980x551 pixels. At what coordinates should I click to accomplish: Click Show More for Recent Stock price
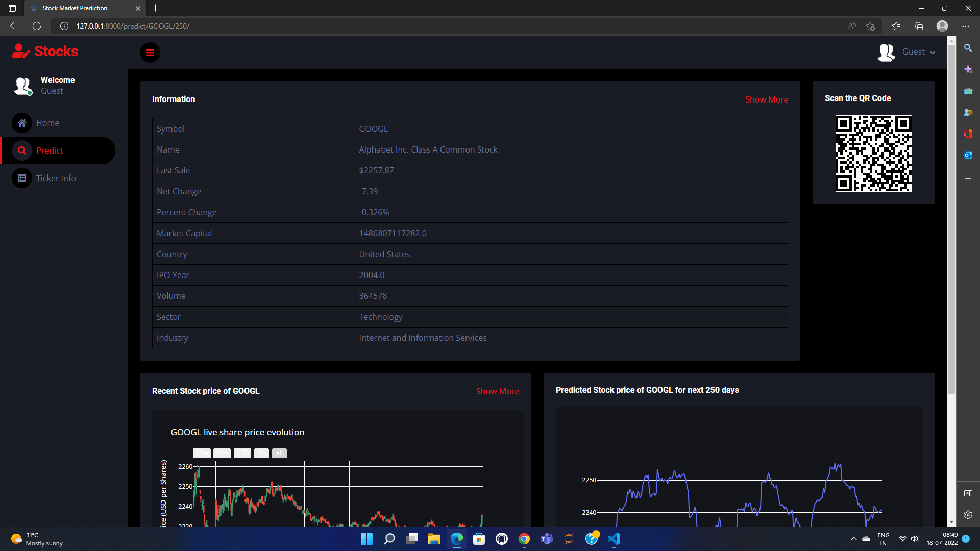coord(497,391)
